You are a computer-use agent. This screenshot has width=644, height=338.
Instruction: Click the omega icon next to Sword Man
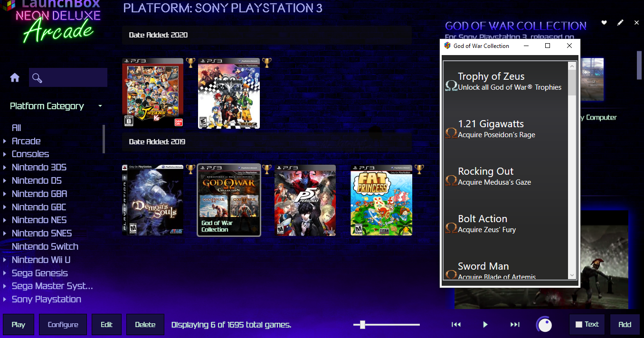(451, 275)
